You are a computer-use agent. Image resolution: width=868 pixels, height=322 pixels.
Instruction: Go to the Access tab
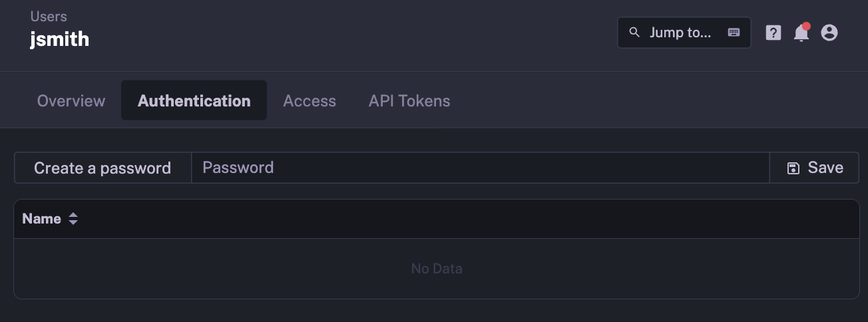[310, 101]
